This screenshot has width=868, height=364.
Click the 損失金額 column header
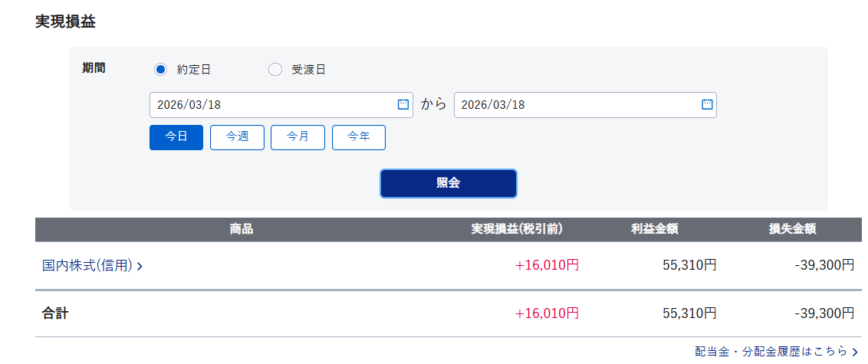(x=792, y=229)
